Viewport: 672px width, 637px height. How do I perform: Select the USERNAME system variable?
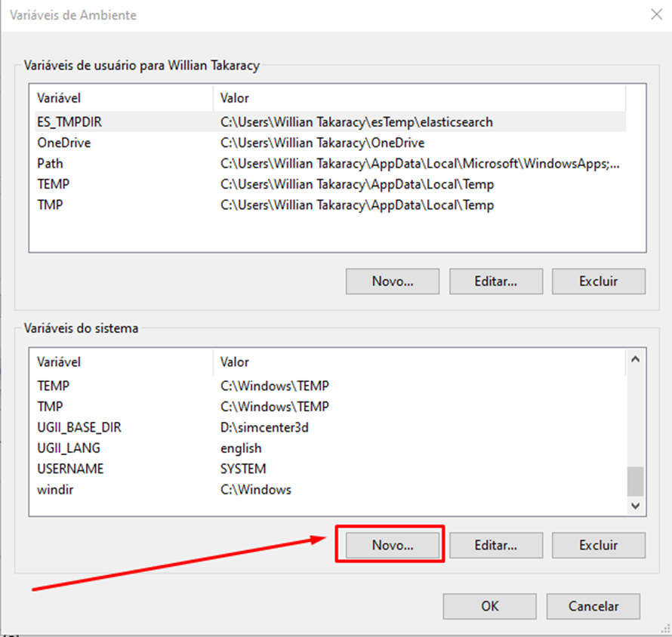330,469
